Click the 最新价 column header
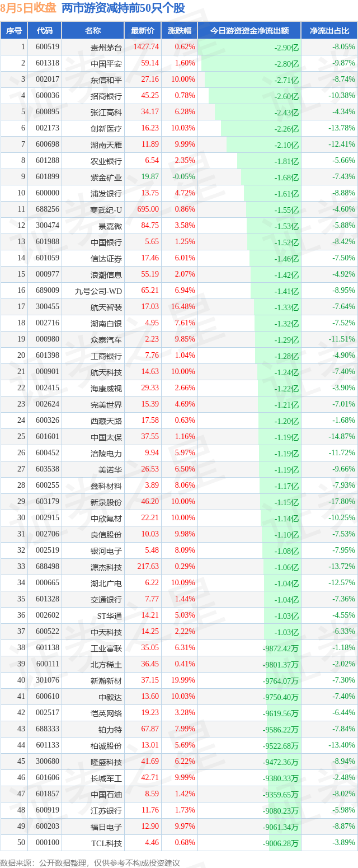This screenshot has width=358, height=868. [x=142, y=31]
